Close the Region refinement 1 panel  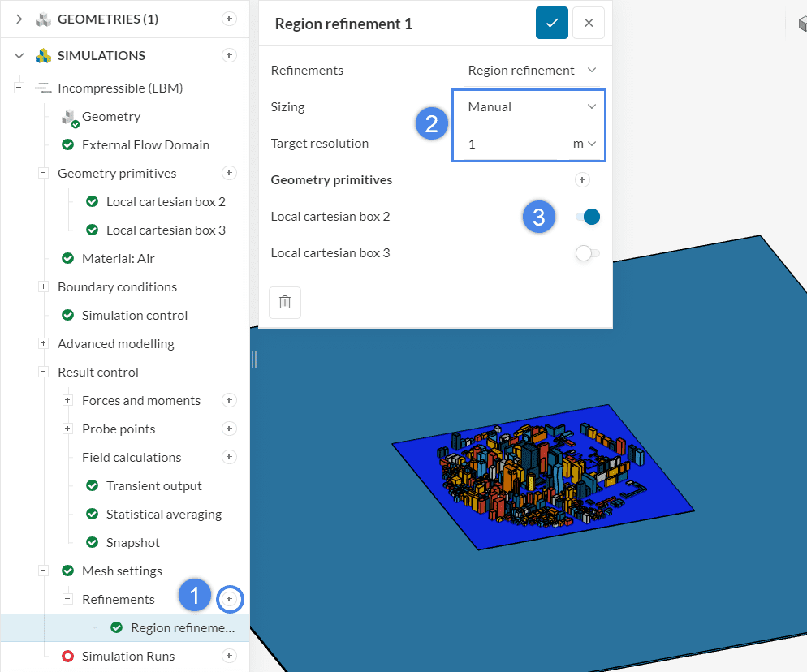pyautogui.click(x=589, y=23)
